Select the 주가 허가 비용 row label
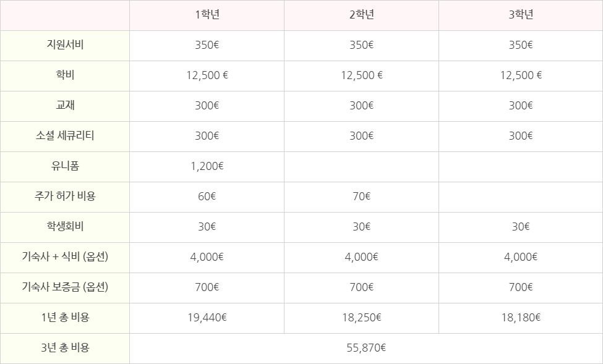Image resolution: width=603 pixels, height=364 pixels. 65,196
